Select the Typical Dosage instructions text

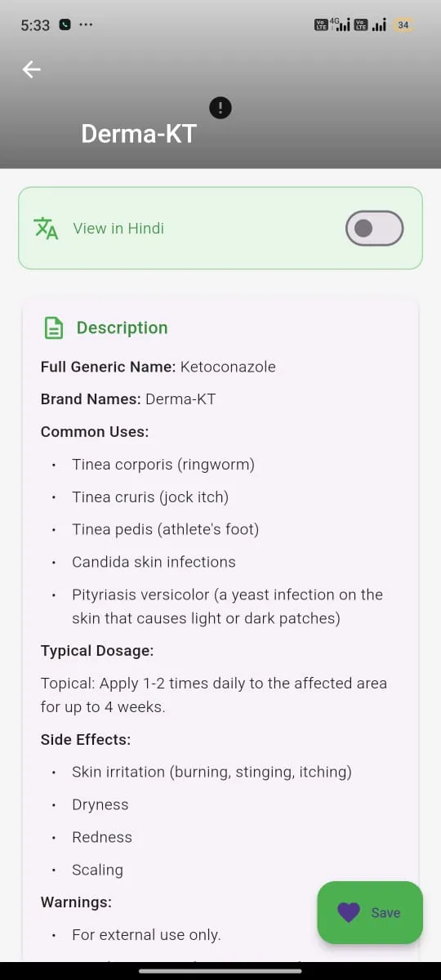point(214,695)
